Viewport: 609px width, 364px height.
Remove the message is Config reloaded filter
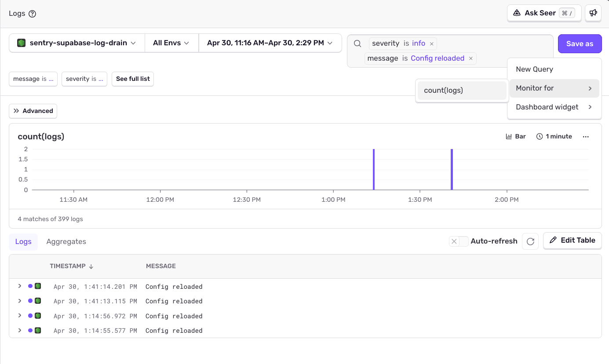click(x=470, y=58)
